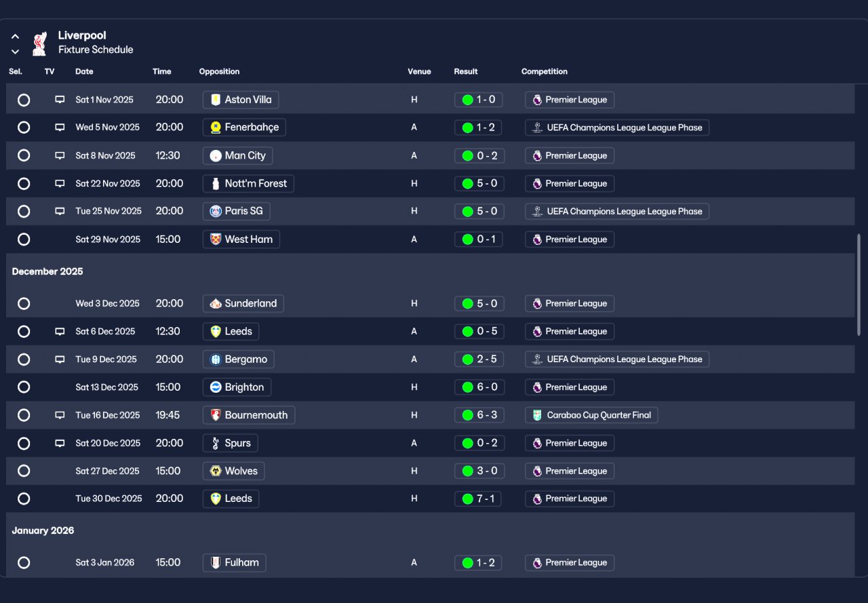Open the 2 - 5 Bergamo result
Screen dimensions: 868x603
coord(479,359)
